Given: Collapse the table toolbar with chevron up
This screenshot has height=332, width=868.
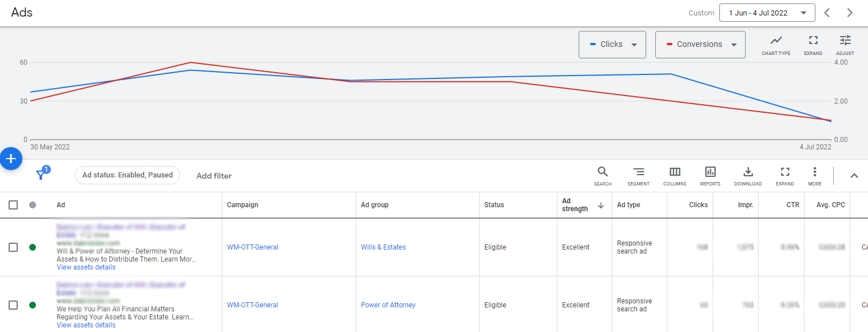Looking at the screenshot, I should [x=854, y=176].
